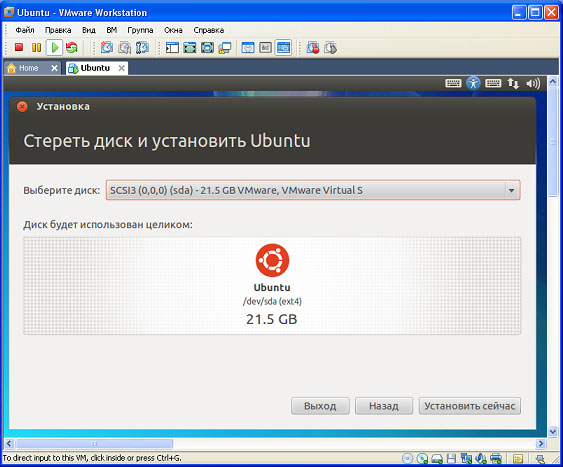Click the red Power Off VM icon

pos(19,47)
